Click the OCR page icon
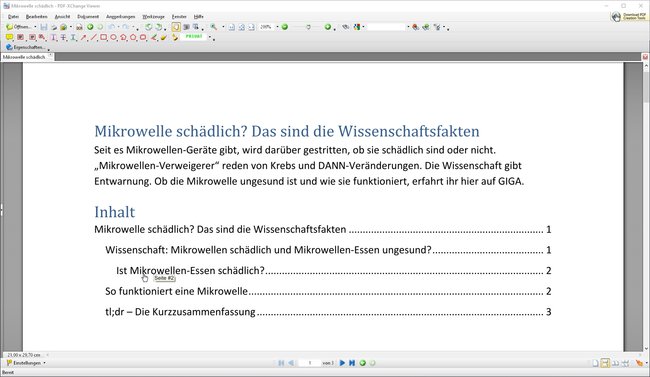 click(x=79, y=27)
